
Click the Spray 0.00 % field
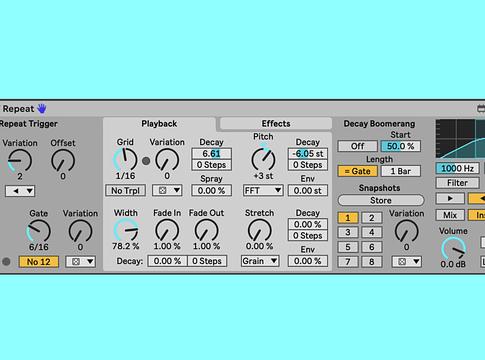click(211, 191)
